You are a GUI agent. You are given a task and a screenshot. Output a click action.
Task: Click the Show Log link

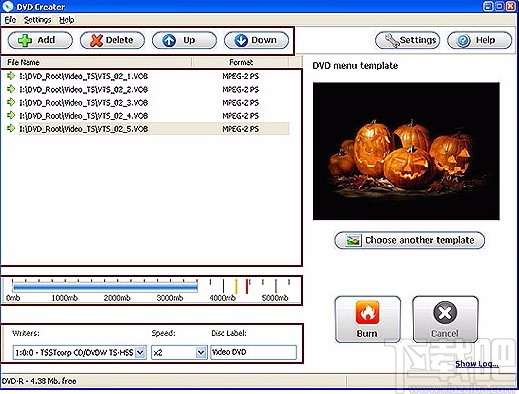coord(477,364)
